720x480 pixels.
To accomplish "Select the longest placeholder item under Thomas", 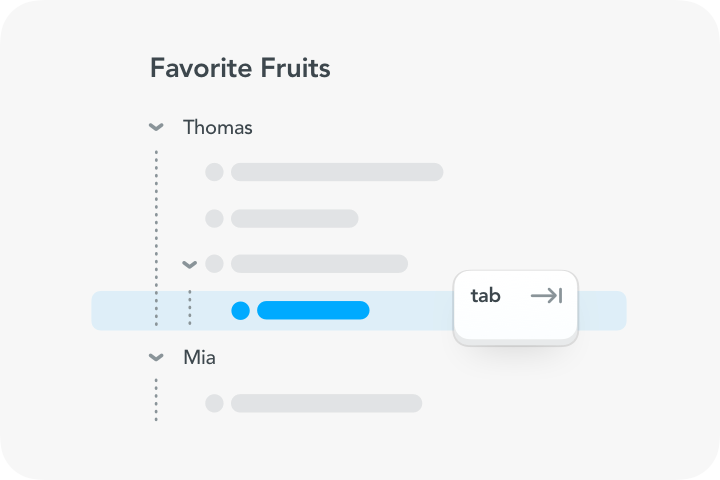I will 337,172.
